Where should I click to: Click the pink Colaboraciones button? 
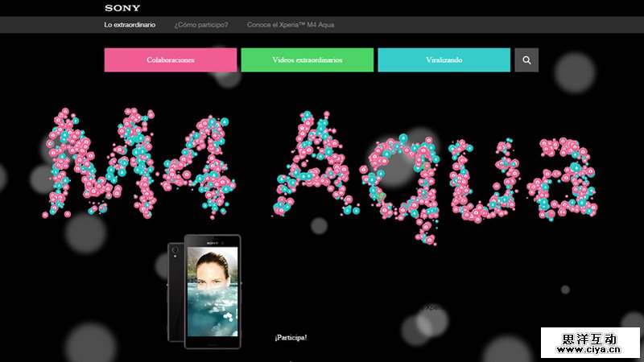coord(171,60)
